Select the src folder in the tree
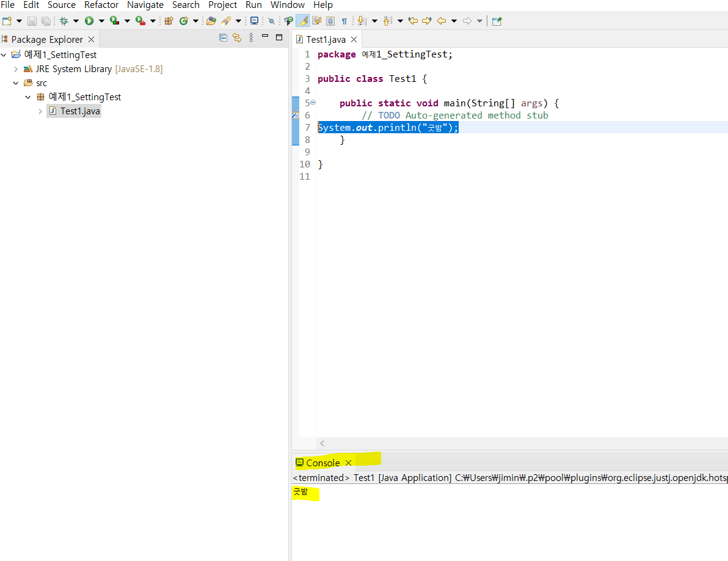Viewport: 728px width, 561px height. click(35, 83)
